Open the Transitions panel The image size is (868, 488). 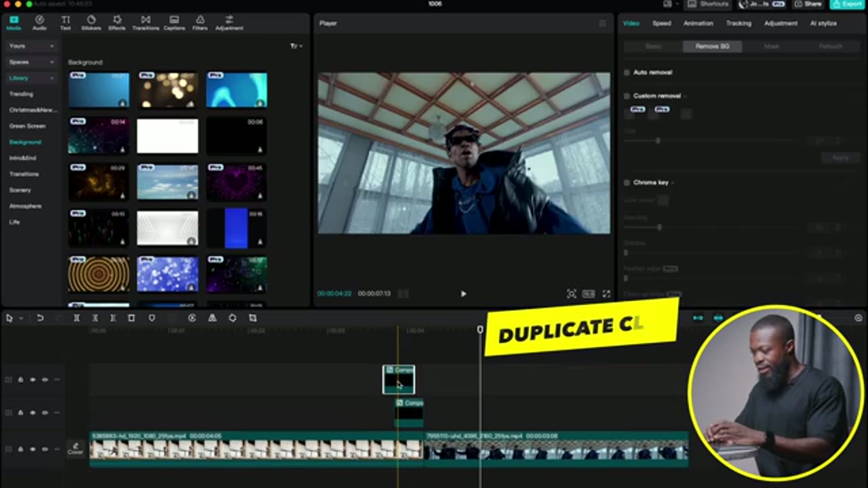coord(145,23)
